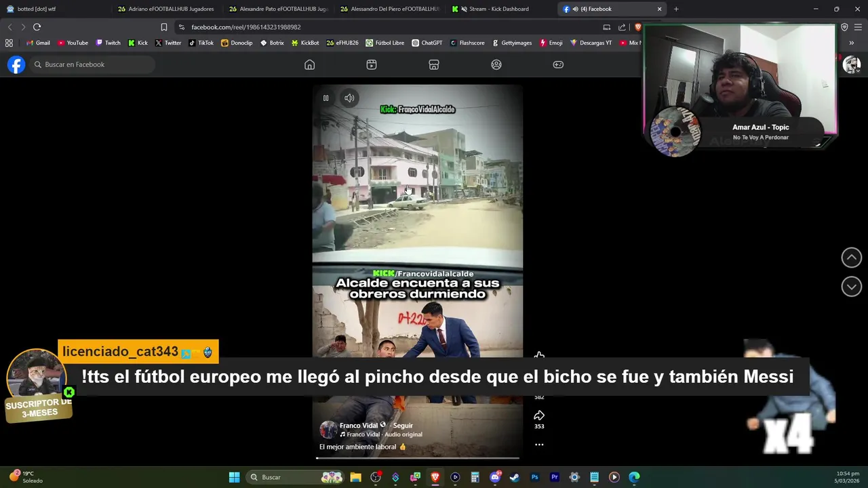Viewport: 868px width, 488px height.
Task: Open the apps grid in bookmarks bar
Action: 9,43
